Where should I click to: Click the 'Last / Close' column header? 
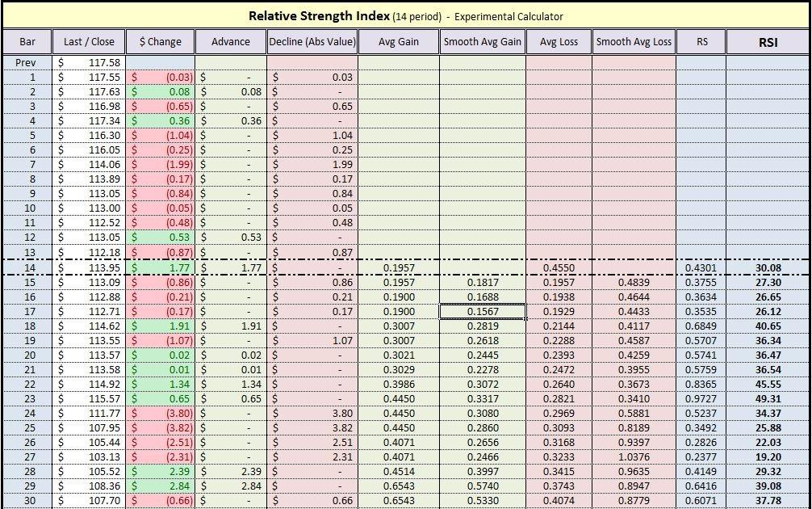tap(89, 42)
